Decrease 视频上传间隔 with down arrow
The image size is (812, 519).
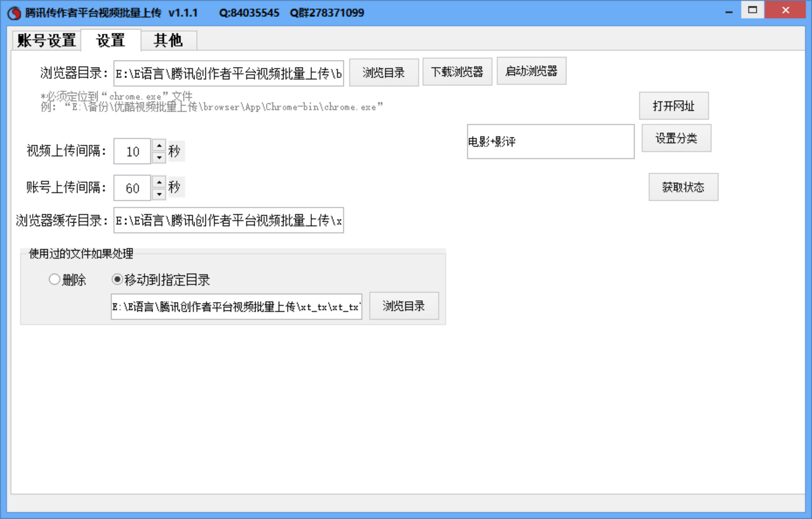coord(159,157)
